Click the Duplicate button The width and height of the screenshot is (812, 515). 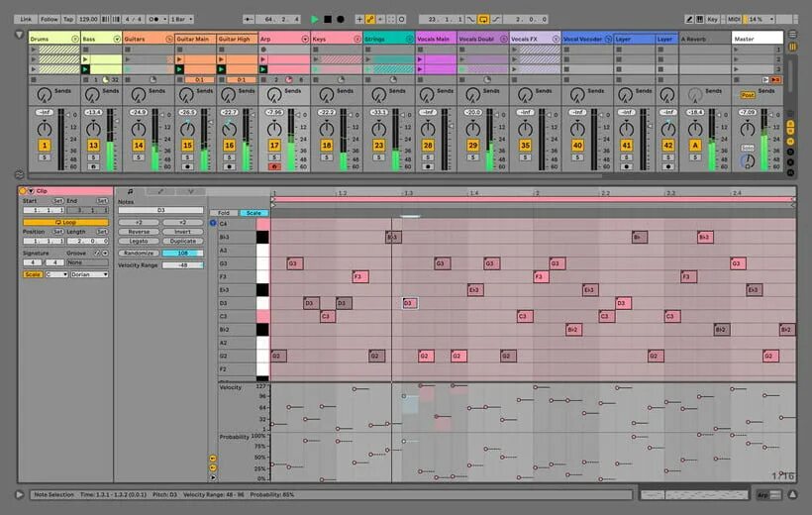tap(183, 241)
